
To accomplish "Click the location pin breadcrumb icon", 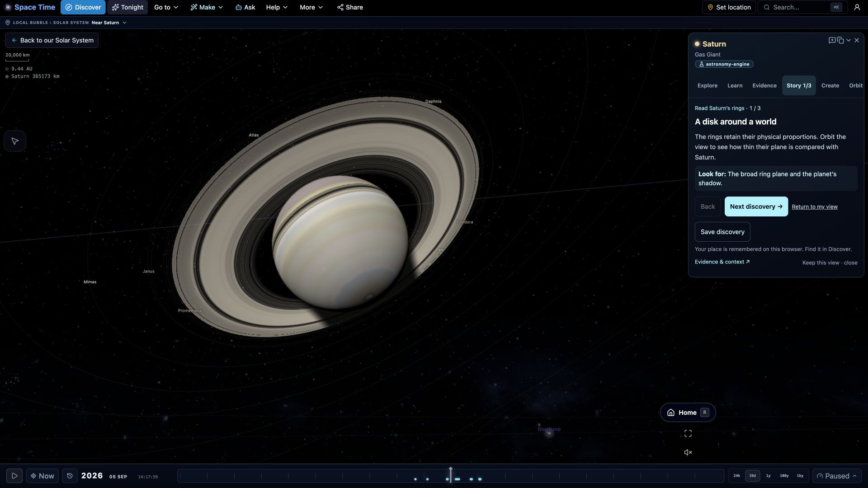I will click(8, 23).
